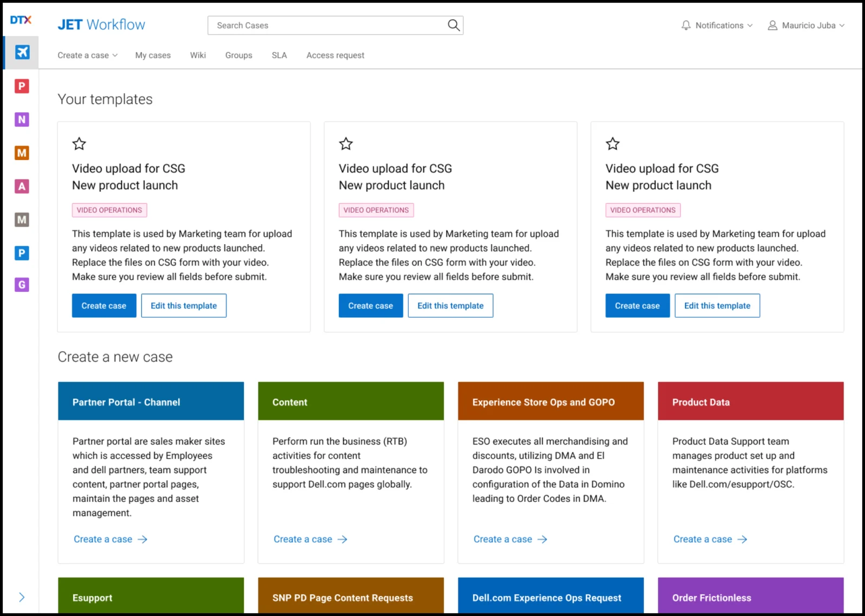This screenshot has height=616, width=865.
Task: Click Create a case under Experience Store Ops
Action: point(503,539)
